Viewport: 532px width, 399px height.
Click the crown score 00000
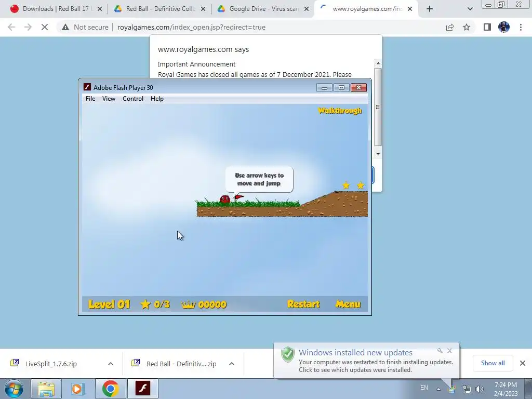pyautogui.click(x=204, y=304)
